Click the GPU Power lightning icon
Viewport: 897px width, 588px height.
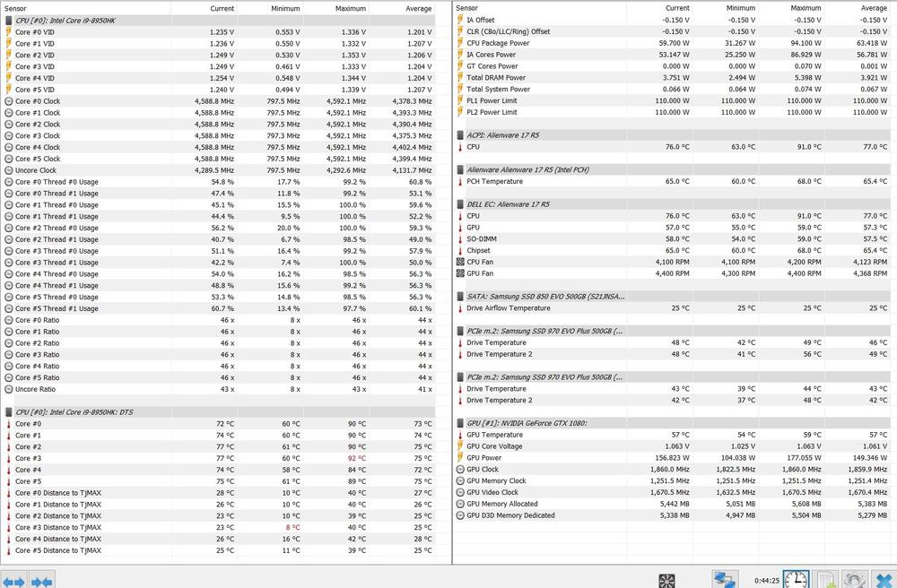click(x=460, y=457)
